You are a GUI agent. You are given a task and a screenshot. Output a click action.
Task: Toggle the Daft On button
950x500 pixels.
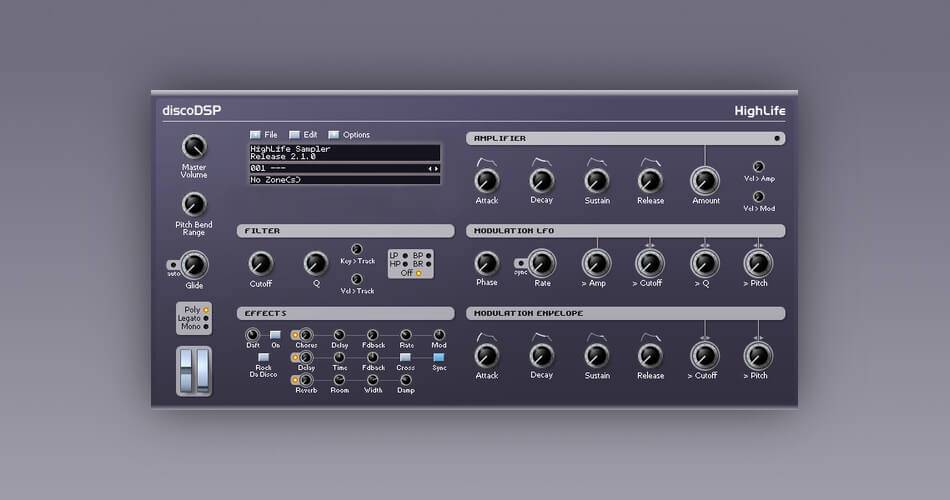tap(275, 335)
